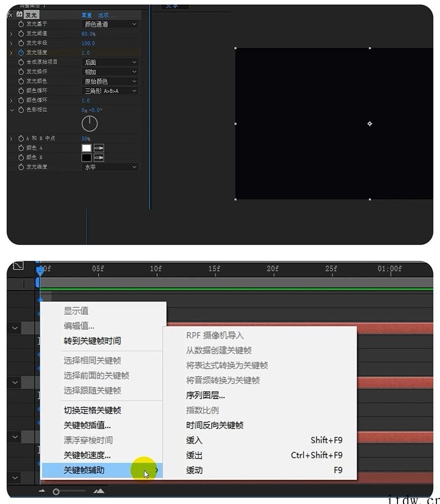Toggle the stopwatch for A 和 B 中点
The width and height of the screenshot is (440, 504).
pos(21,139)
